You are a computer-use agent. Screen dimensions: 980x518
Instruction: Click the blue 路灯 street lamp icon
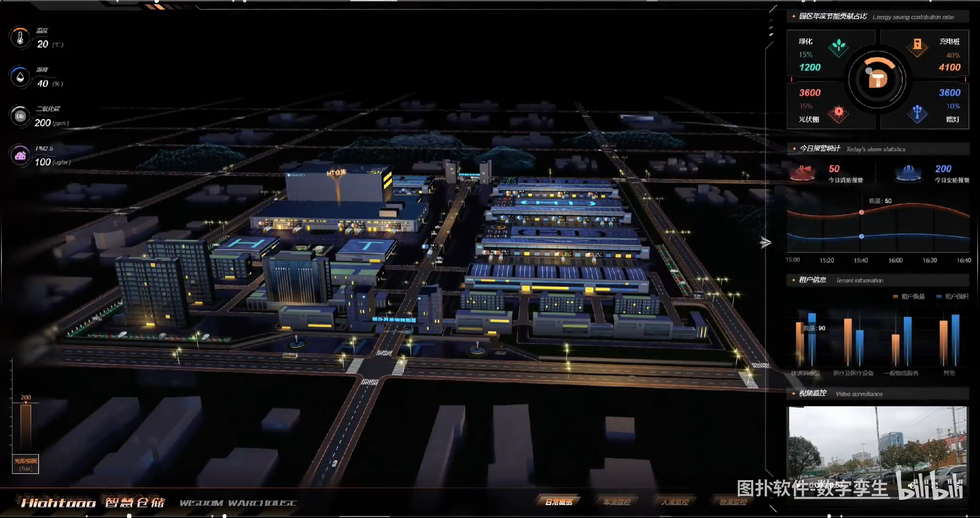[917, 113]
